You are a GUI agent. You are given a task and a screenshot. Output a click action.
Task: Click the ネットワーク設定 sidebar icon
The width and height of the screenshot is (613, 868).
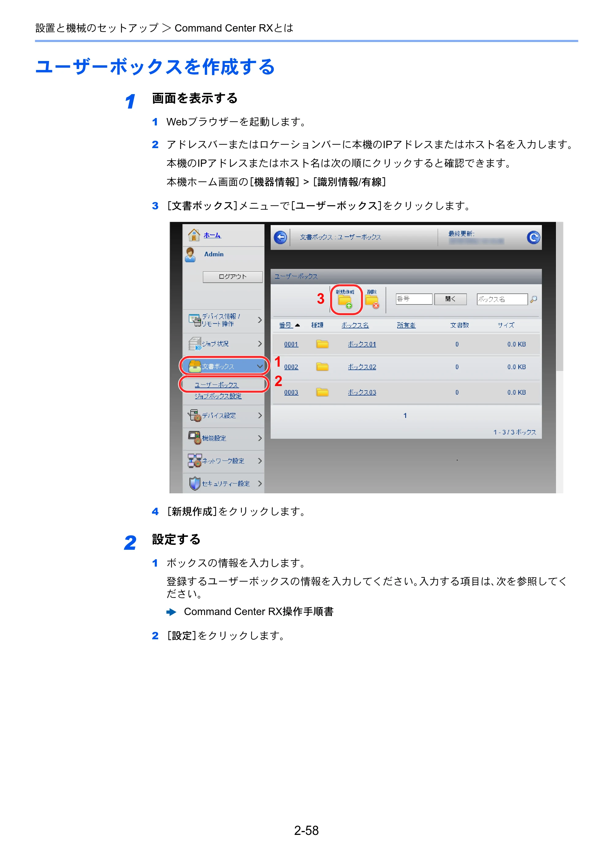tap(195, 461)
